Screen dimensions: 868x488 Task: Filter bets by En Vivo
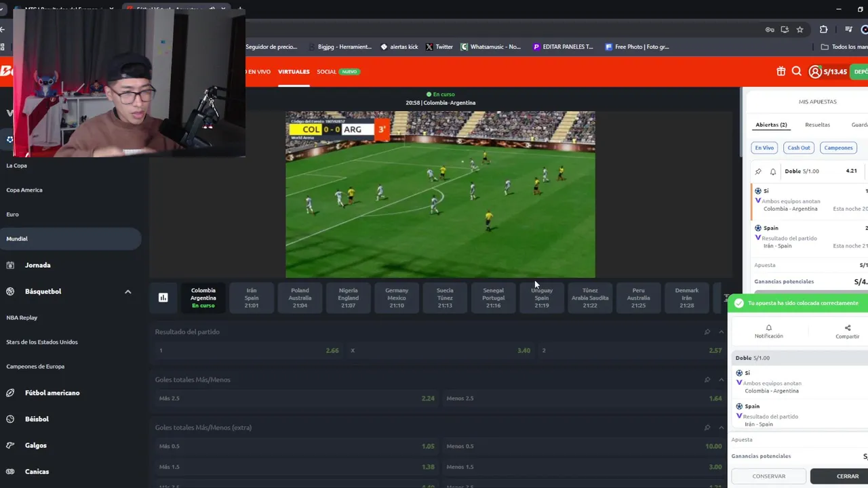(x=764, y=148)
